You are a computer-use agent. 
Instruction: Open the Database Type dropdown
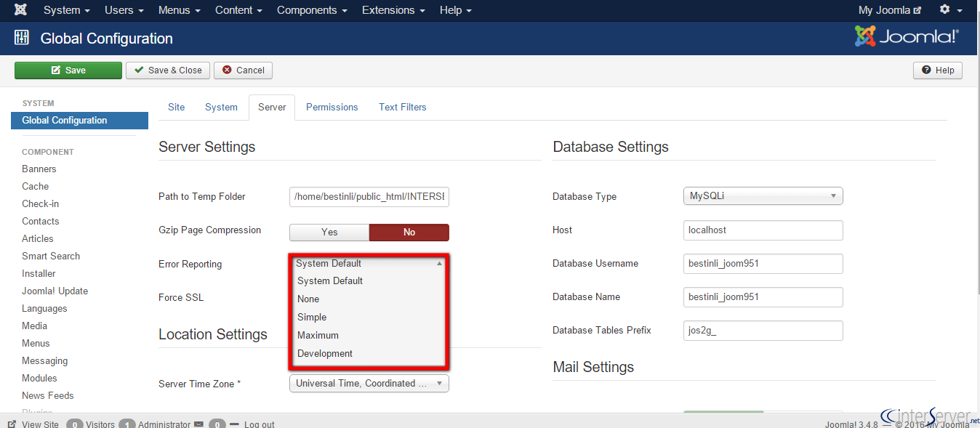point(763,195)
